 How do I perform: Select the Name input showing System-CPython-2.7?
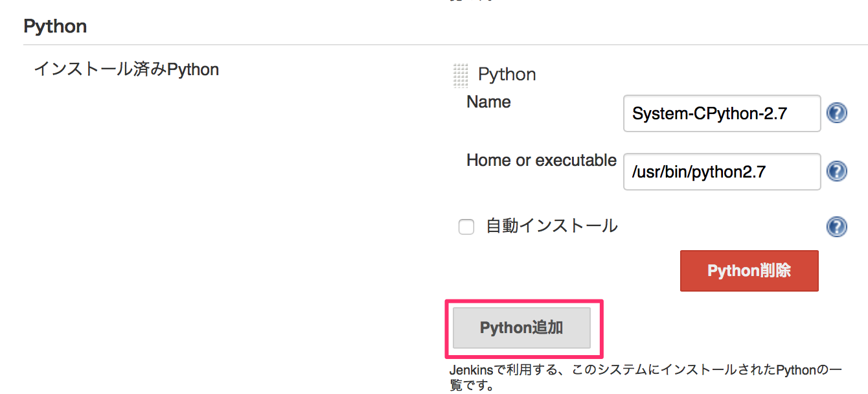click(x=721, y=113)
